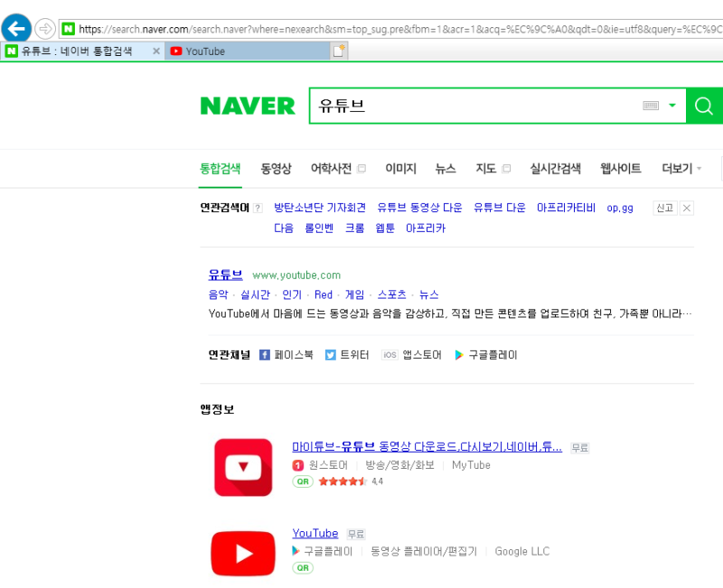This screenshot has width=723, height=588.
Task: Click the 원스토어 store icon
Action: point(298,465)
